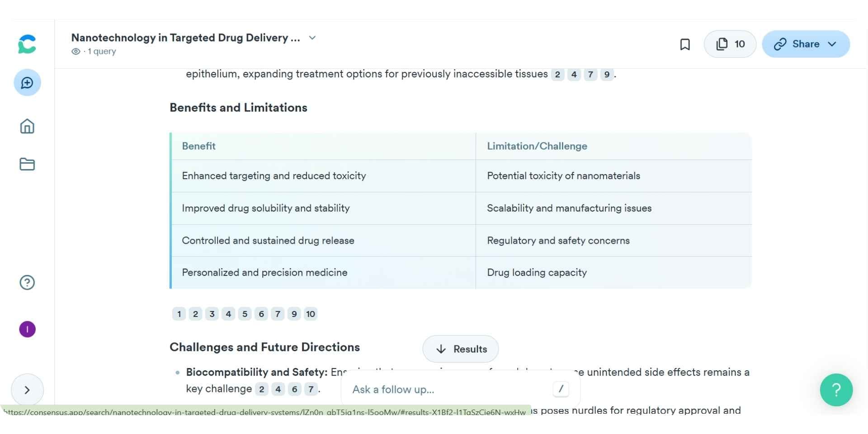This screenshot has width=868, height=434.
Task: Expand the thread title dropdown chevron
Action: click(312, 38)
